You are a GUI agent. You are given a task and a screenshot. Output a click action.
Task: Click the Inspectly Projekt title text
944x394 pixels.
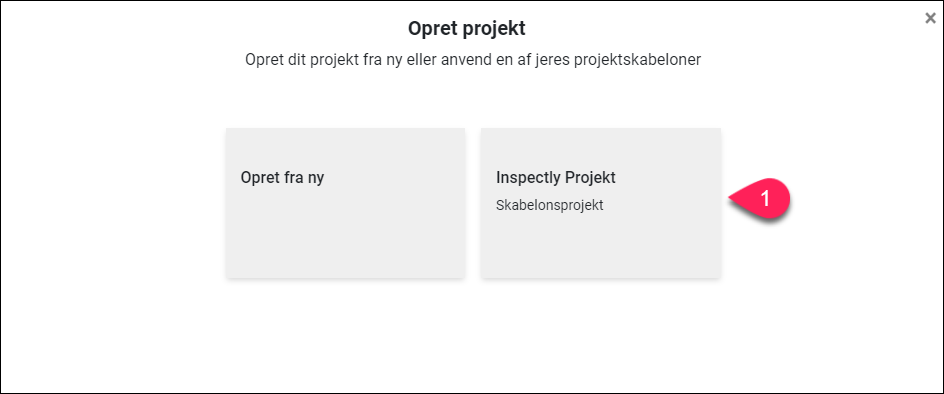coord(556,178)
